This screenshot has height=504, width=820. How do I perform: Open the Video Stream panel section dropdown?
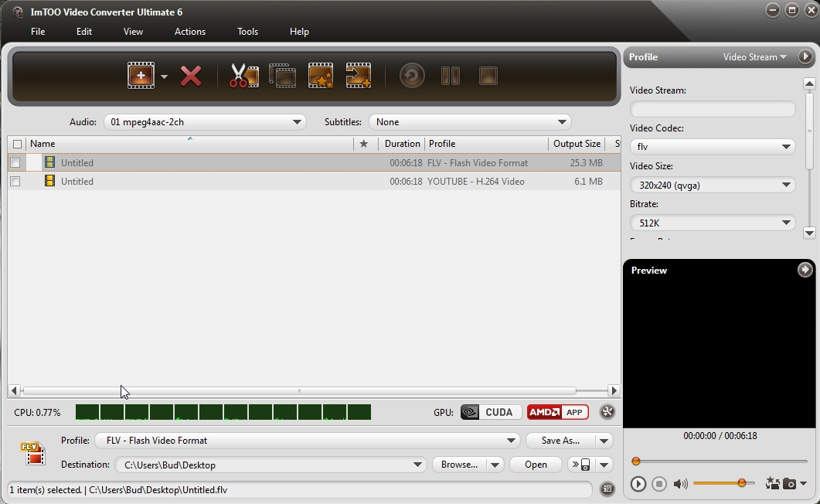click(x=754, y=57)
